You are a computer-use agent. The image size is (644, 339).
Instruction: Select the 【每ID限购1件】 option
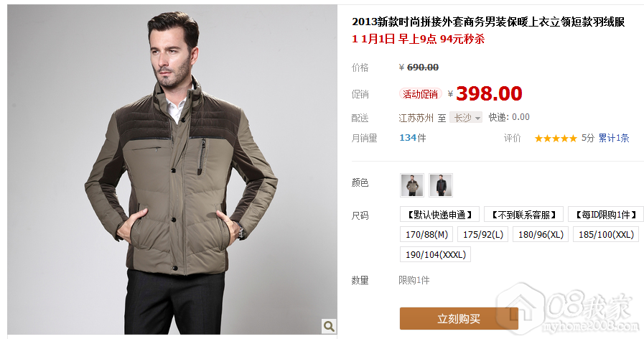606,215
